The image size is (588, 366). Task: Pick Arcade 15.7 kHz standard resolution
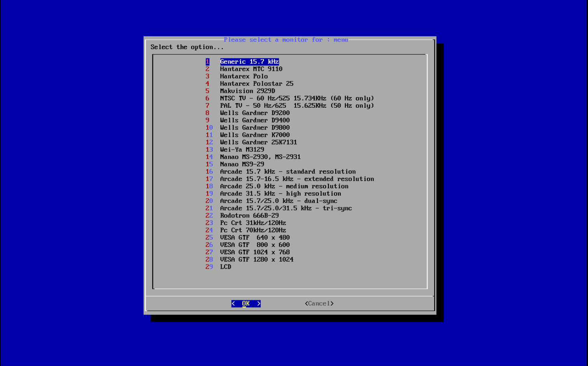(288, 172)
